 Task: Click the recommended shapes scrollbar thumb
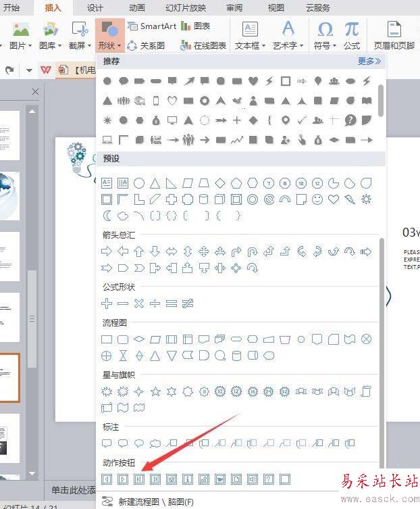[x=381, y=101]
